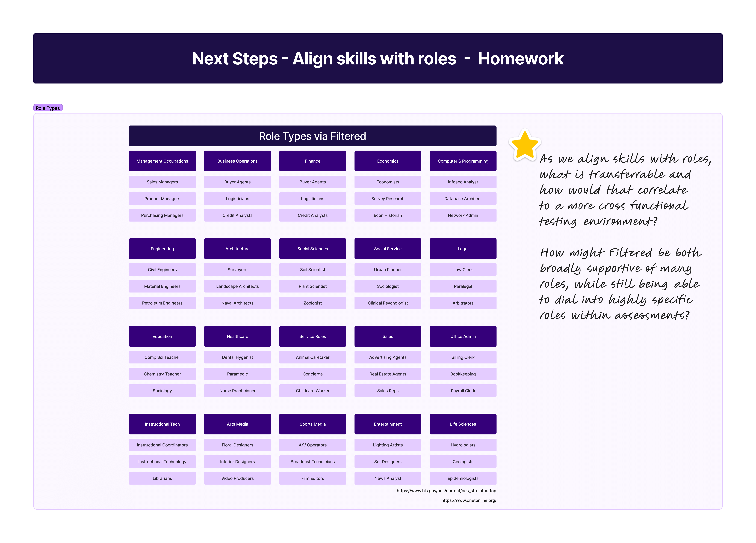Select the Role Types via Filtered banner
The height and width of the screenshot is (543, 756).
pyautogui.click(x=312, y=136)
